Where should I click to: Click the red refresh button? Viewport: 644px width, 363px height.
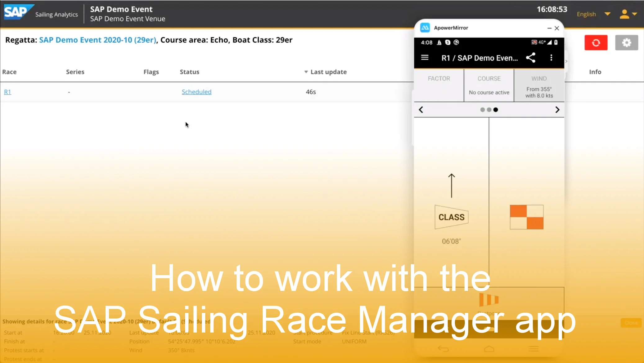(596, 43)
